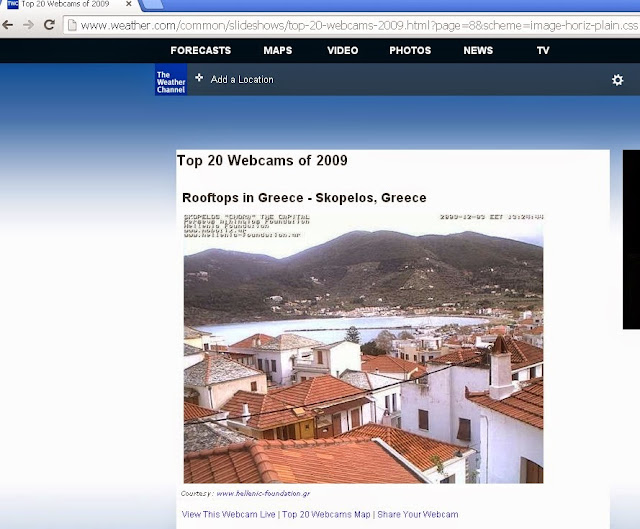Open the PHOTOS menu

410,50
